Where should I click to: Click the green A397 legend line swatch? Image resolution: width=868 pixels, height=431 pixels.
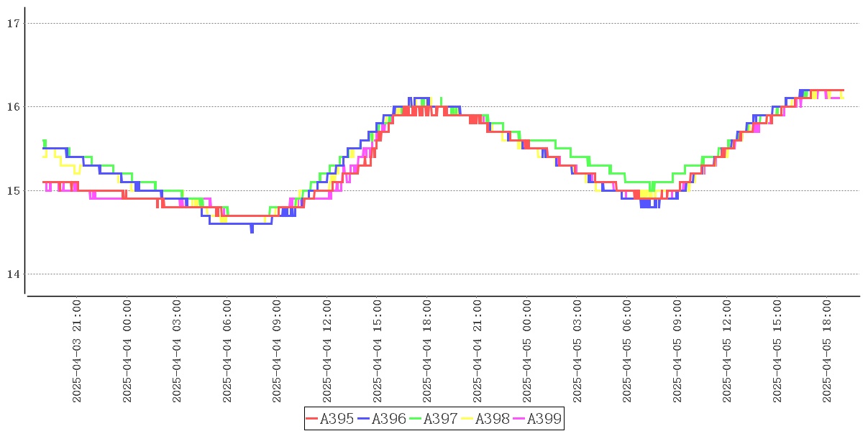coord(416,419)
